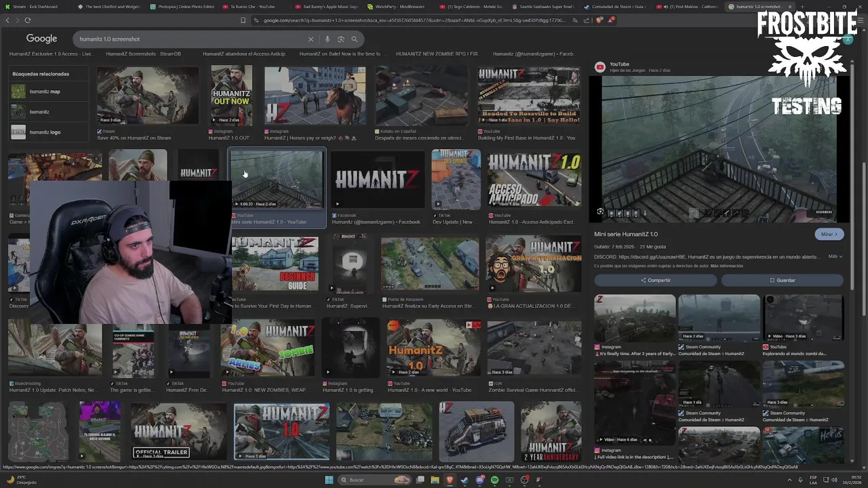Open the HumanitZ Facebook logo thumbnail

coord(378,179)
